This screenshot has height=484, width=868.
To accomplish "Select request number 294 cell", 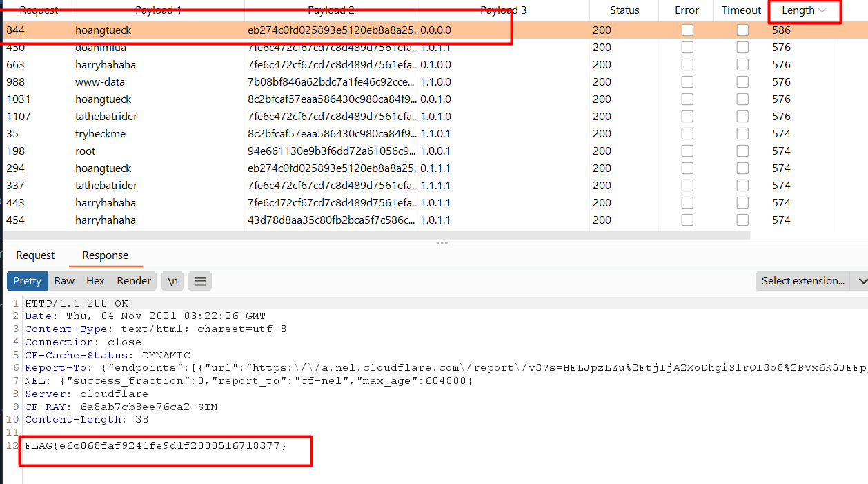I will tap(16, 168).
